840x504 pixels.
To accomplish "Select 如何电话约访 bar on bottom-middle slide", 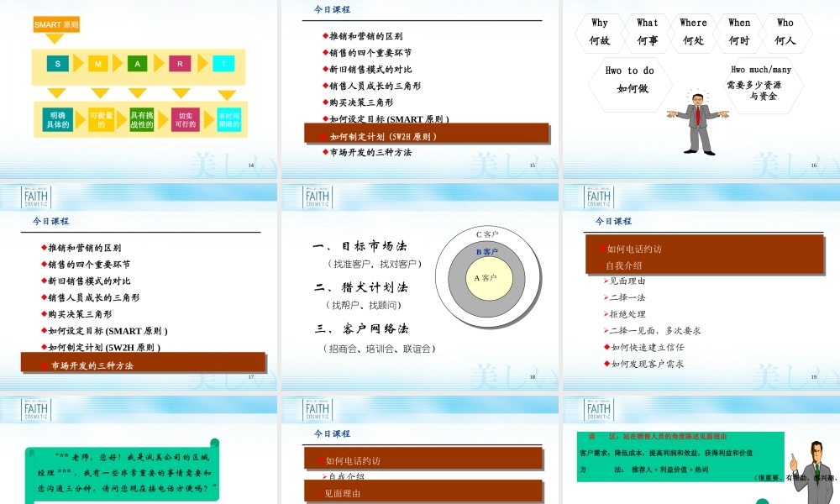I will (423, 459).
